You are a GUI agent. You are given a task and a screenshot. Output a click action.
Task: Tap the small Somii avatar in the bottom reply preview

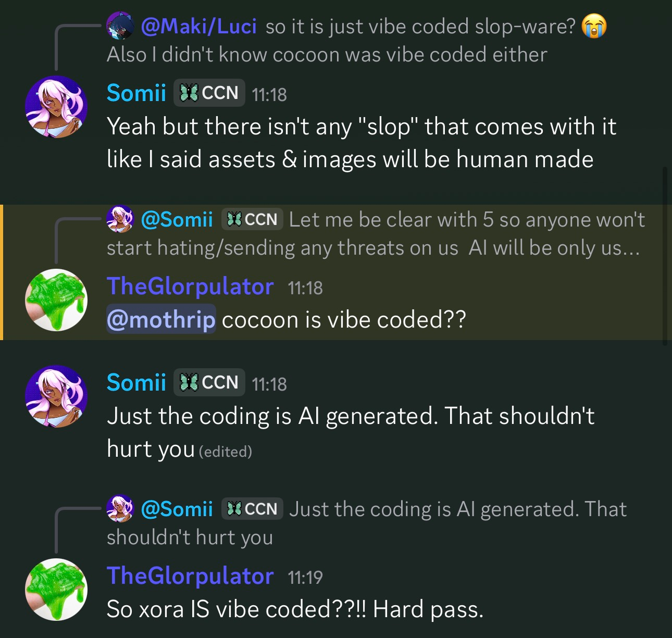pos(120,508)
